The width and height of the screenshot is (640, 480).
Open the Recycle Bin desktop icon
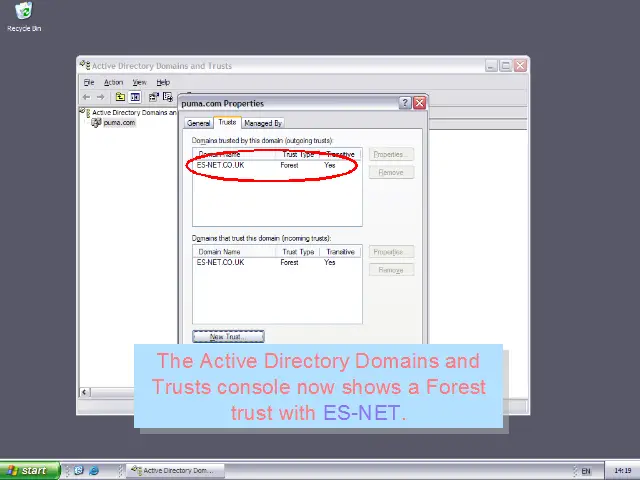tap(24, 16)
